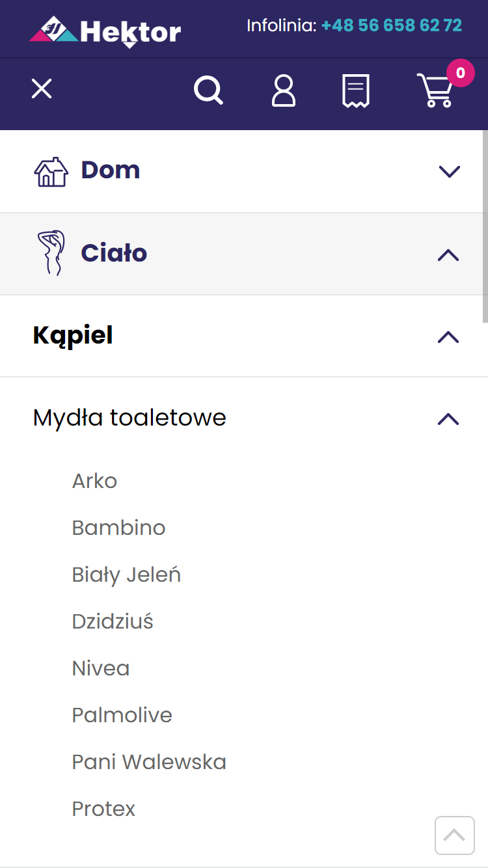Open the shopping cart icon

tap(436, 90)
